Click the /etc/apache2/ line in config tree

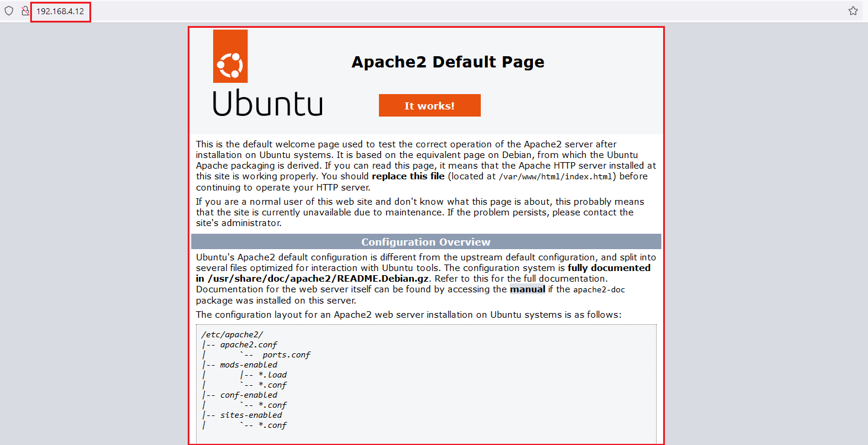click(232, 334)
